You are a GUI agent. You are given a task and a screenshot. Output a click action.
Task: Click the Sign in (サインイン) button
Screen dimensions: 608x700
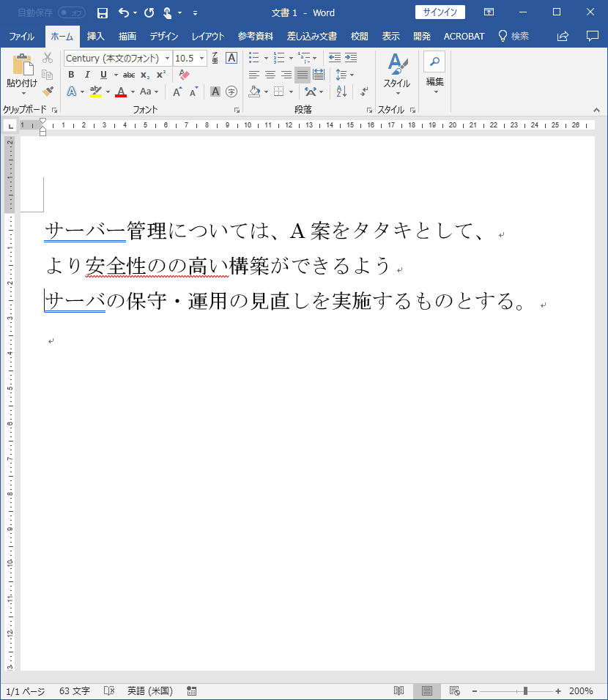pyautogui.click(x=440, y=12)
